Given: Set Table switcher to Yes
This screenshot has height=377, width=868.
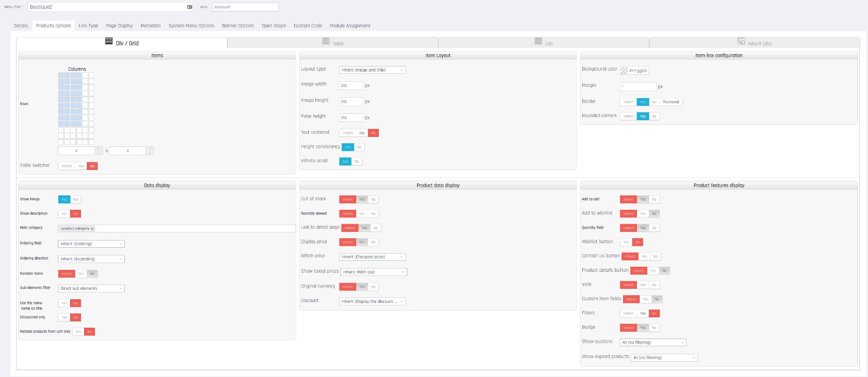Looking at the screenshot, I should 81,166.
